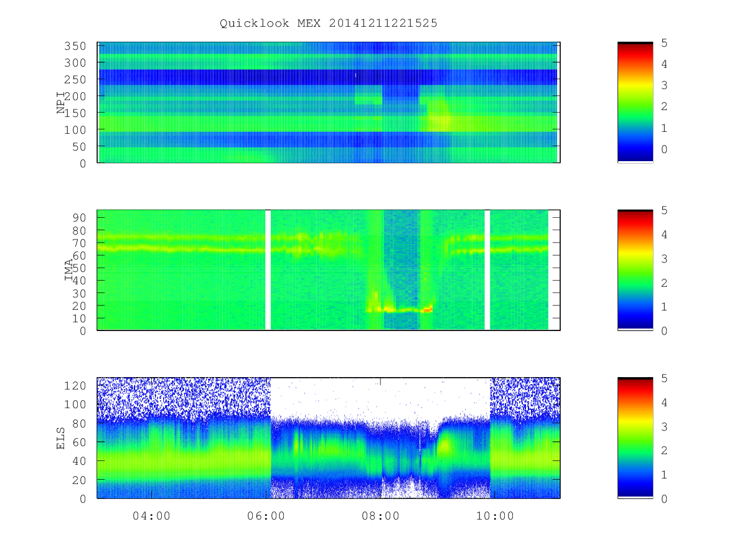Click the NPI spectrogram panel
747x560 pixels.
pyautogui.click(x=329, y=103)
